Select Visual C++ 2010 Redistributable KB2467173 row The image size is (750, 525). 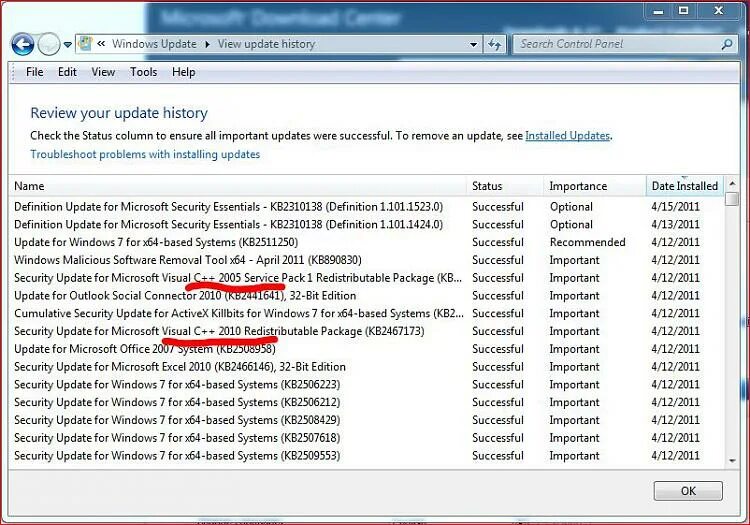(366, 331)
